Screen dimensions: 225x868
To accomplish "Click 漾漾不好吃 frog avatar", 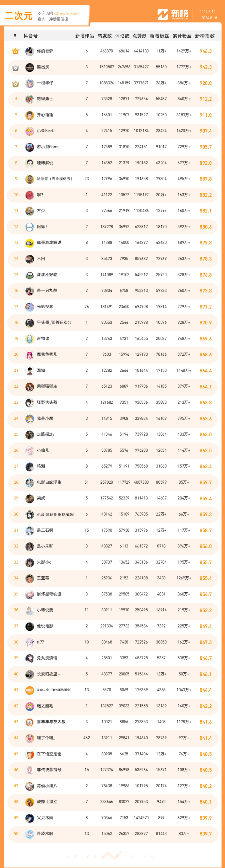I will pos(30,275).
